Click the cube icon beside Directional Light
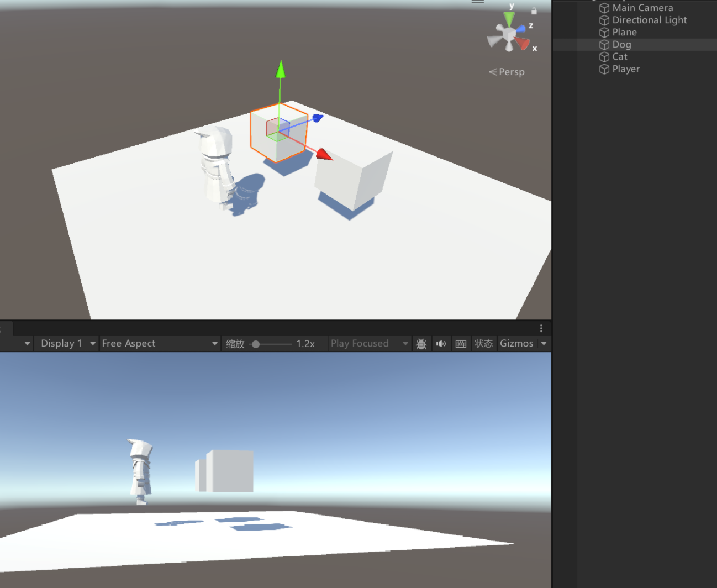The image size is (717, 588). click(x=604, y=20)
